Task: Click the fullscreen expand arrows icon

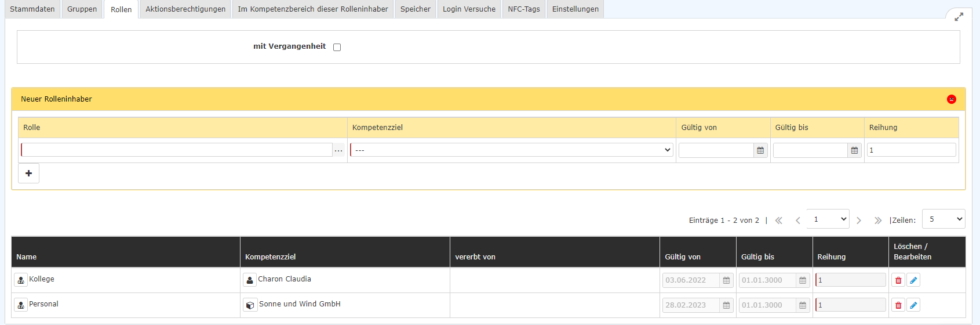Action: click(959, 17)
